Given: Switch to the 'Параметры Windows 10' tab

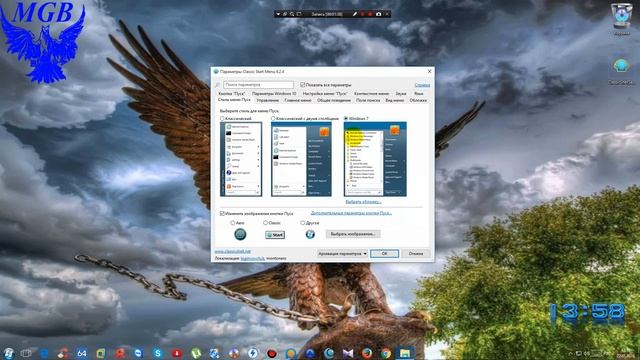Looking at the screenshot, I should 274,93.
